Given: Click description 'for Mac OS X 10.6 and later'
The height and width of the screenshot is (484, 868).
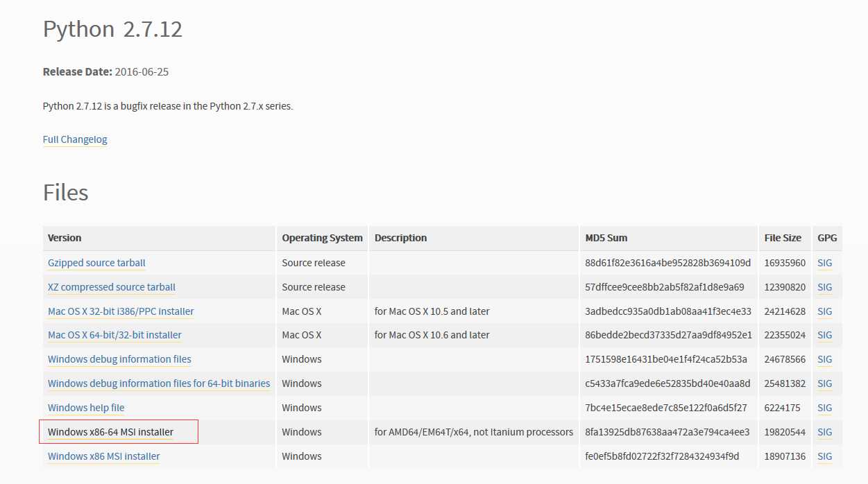Looking at the screenshot, I should point(432,335).
